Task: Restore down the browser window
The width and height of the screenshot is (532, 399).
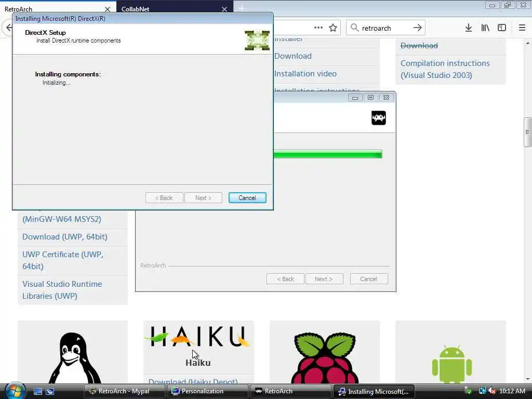Action: click(507, 5)
